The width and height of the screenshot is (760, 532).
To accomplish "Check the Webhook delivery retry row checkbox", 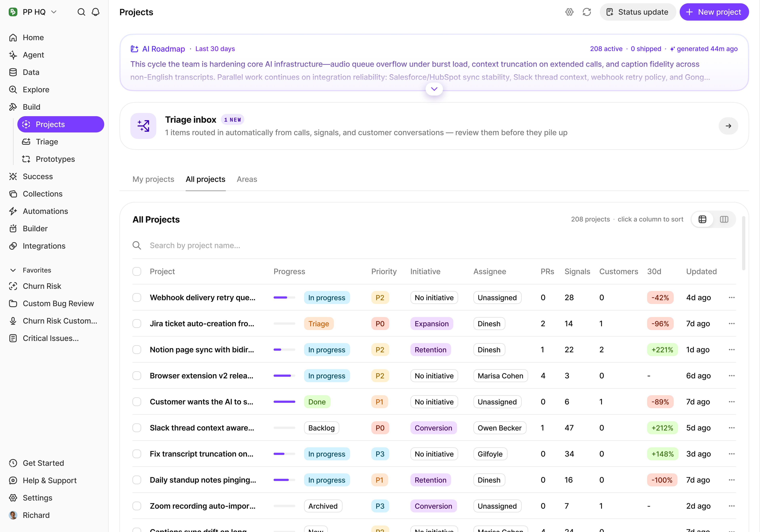I will click(137, 298).
